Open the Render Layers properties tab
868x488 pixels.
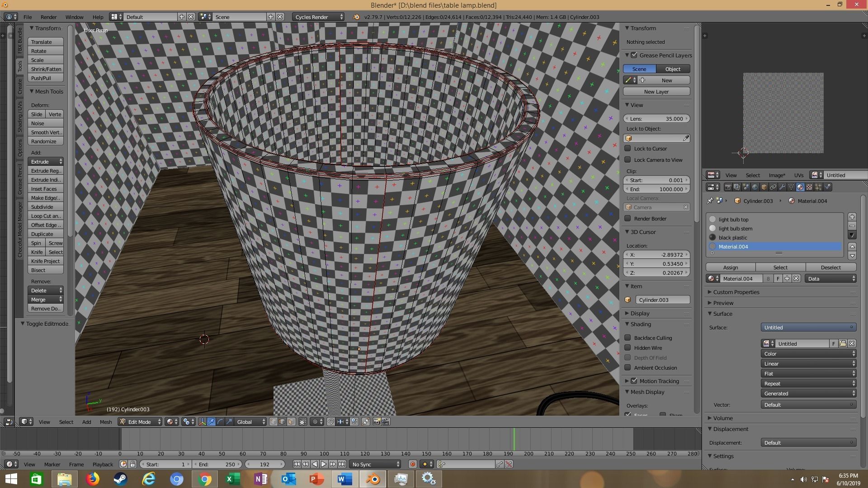point(737,187)
